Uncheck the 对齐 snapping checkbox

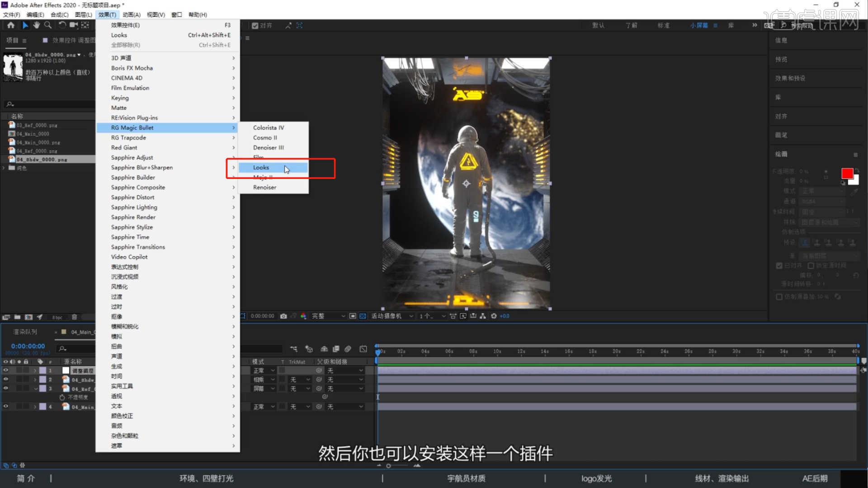255,26
